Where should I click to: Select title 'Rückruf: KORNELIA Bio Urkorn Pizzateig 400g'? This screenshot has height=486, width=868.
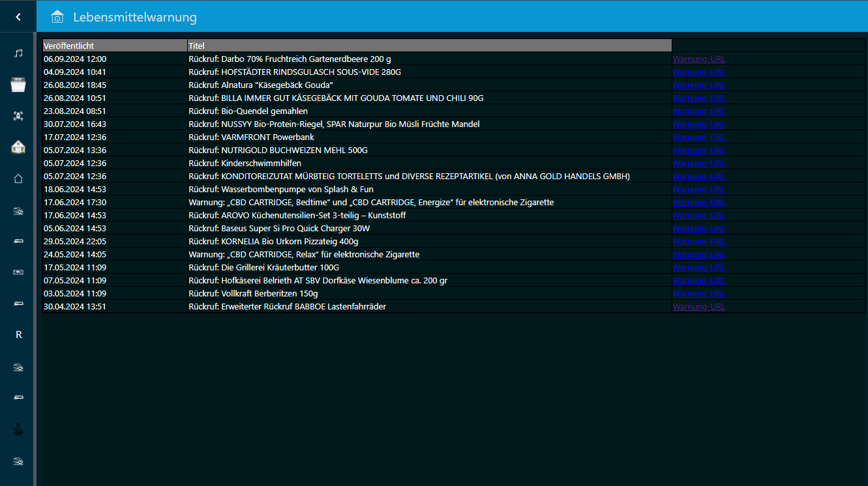tap(273, 241)
